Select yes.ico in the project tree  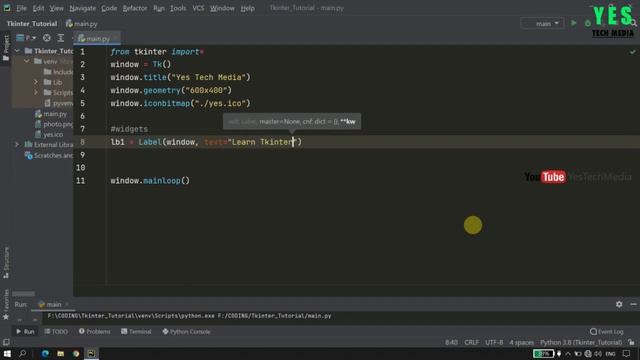pyautogui.click(x=49, y=134)
